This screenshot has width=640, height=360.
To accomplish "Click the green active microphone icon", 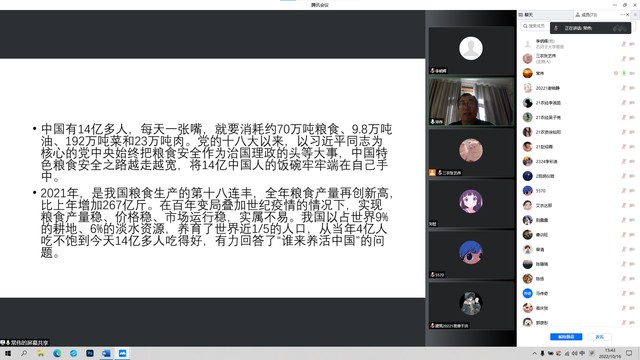I will (x=623, y=73).
